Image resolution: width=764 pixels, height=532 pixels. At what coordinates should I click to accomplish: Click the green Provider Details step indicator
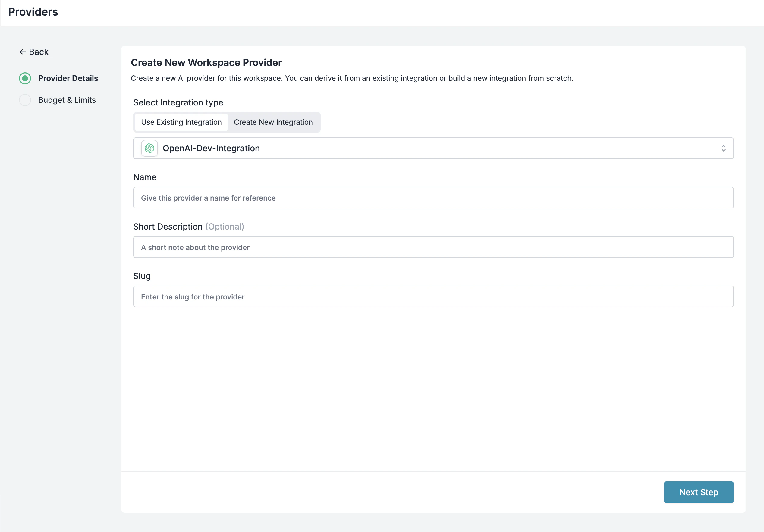(x=25, y=78)
